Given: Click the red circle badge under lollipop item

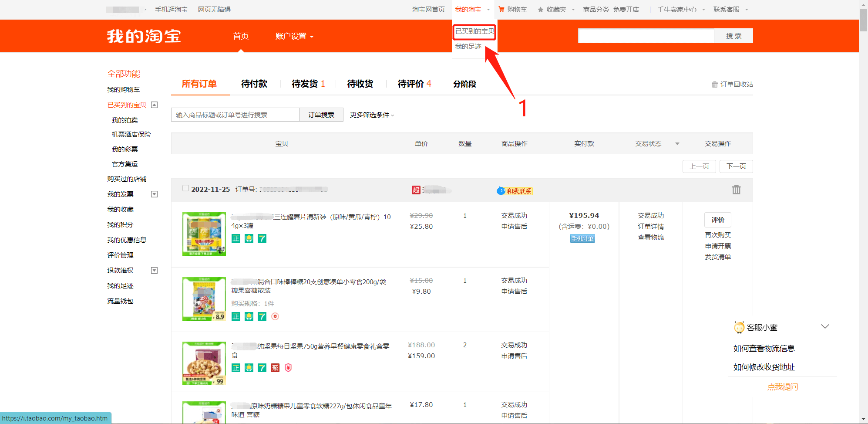Looking at the screenshot, I should click(x=275, y=316).
